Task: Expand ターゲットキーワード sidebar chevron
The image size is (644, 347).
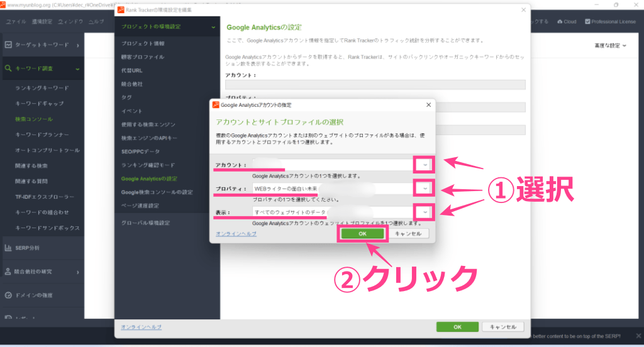Action: [77, 45]
